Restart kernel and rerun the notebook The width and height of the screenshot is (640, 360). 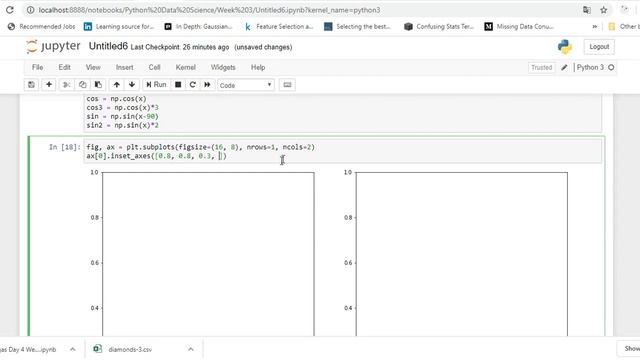(207, 85)
